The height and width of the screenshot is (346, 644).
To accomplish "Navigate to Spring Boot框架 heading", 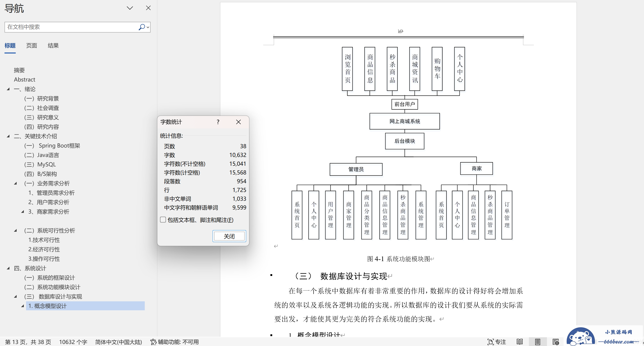I will coord(52,145).
